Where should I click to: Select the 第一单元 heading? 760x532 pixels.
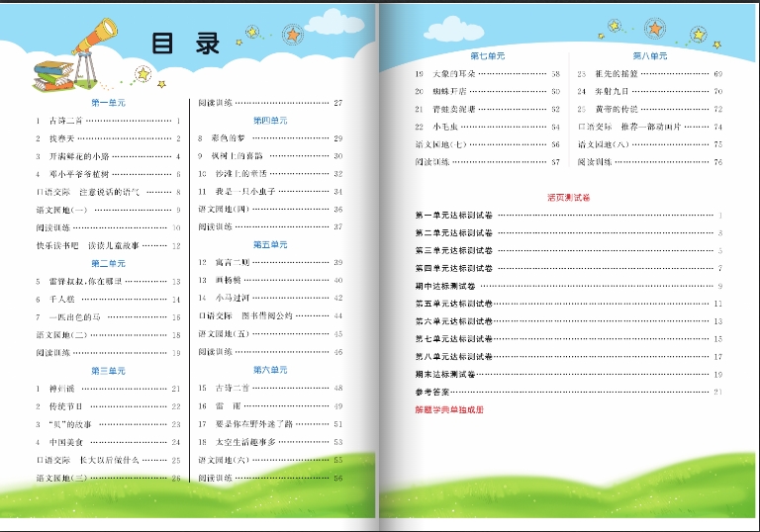click(x=108, y=103)
